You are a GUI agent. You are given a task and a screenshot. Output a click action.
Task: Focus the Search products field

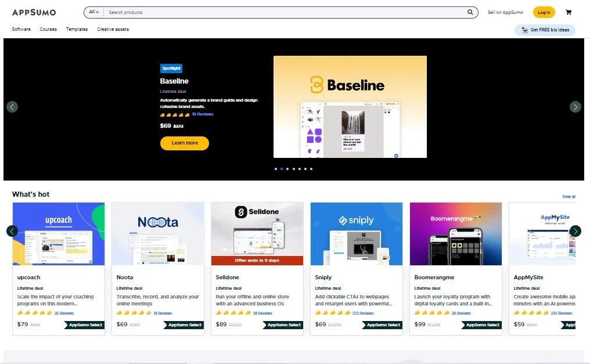(x=286, y=12)
